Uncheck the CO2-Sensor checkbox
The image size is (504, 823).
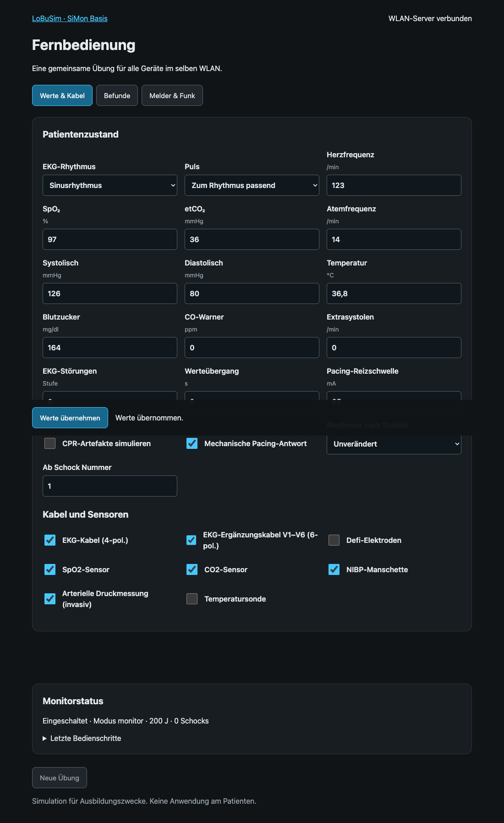point(192,569)
